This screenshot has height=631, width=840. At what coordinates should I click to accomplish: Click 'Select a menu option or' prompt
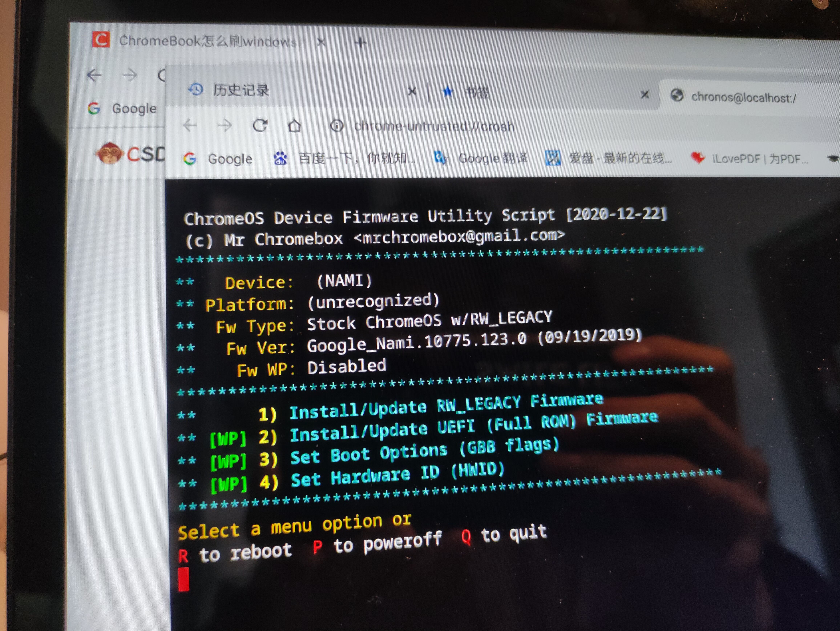295,526
